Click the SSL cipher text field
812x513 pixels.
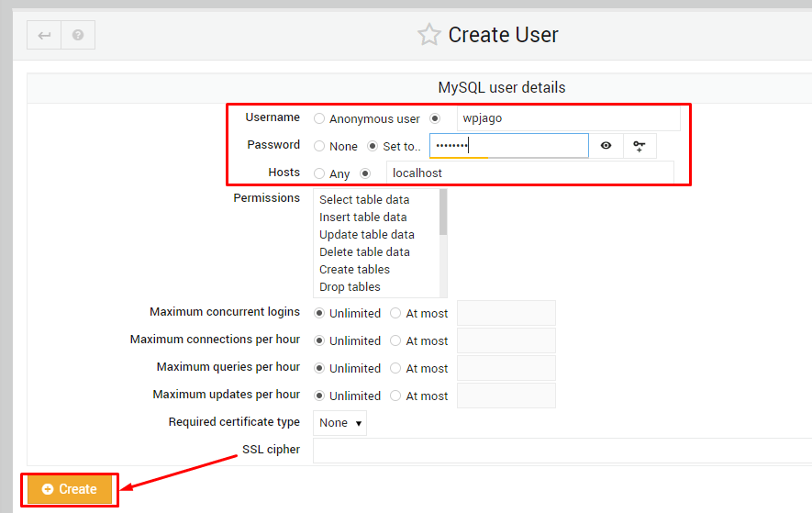562,451
